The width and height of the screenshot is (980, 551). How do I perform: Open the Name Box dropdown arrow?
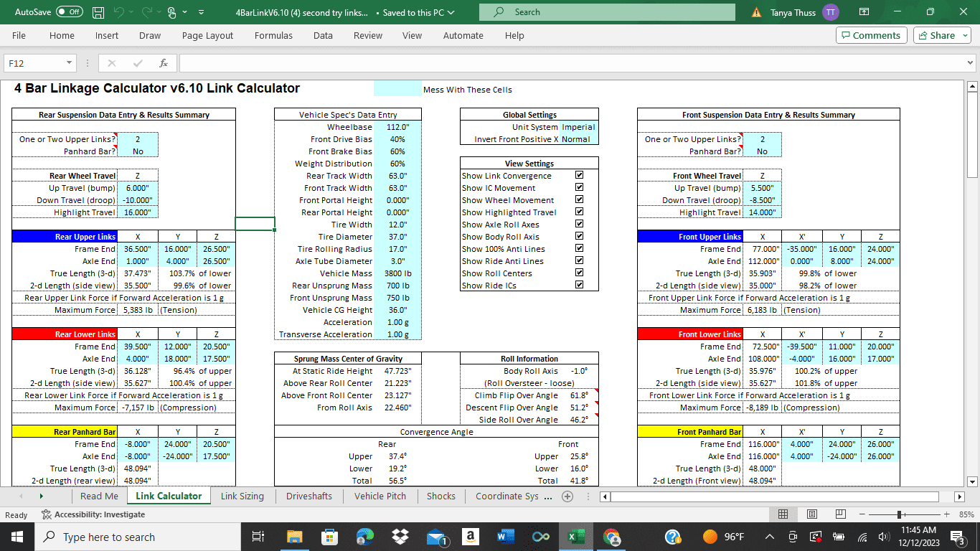pyautogui.click(x=69, y=63)
